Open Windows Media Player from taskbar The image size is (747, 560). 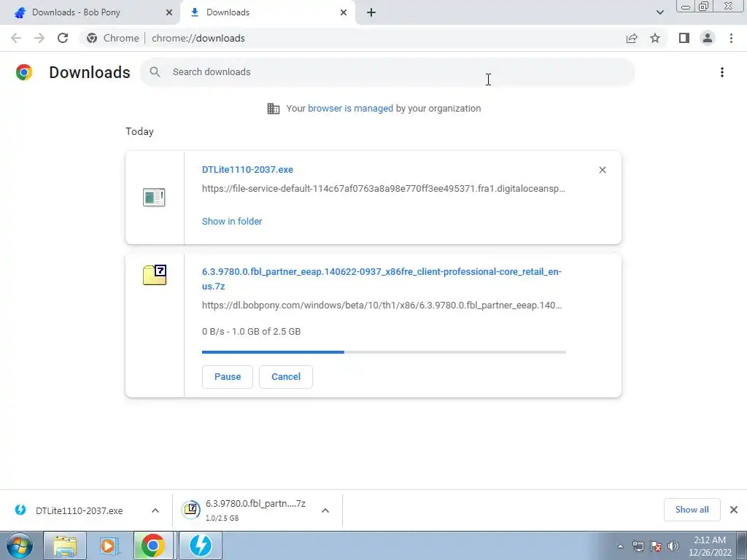tap(109, 545)
